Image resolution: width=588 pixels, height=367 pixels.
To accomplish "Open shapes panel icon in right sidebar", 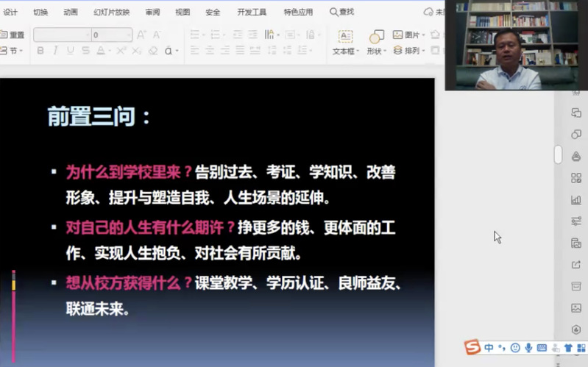I will click(576, 134).
